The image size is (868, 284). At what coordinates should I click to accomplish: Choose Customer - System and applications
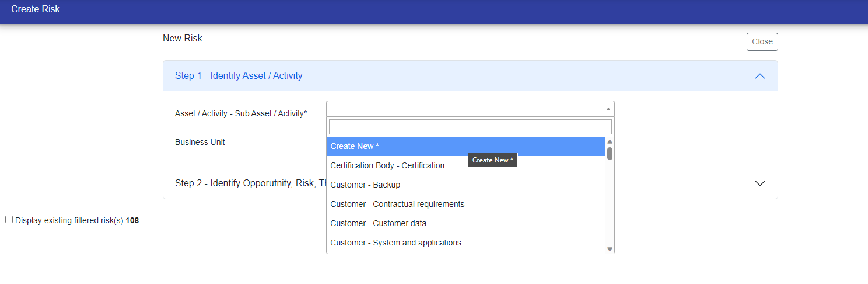tap(395, 243)
